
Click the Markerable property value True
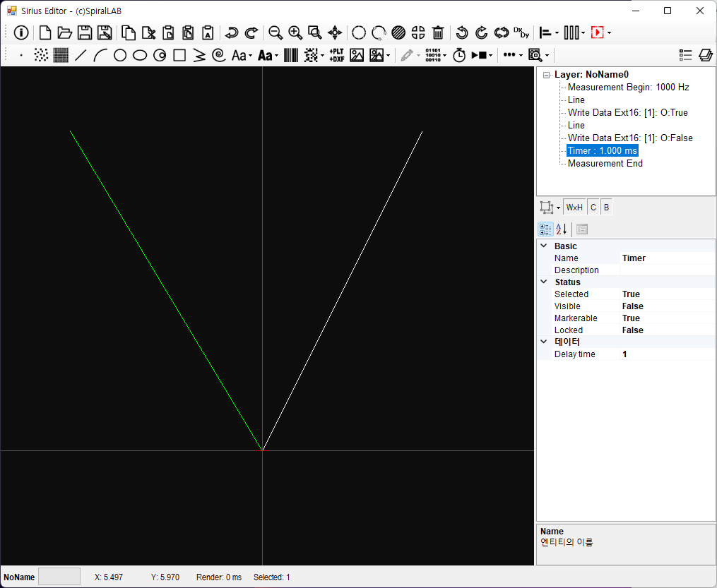point(667,318)
